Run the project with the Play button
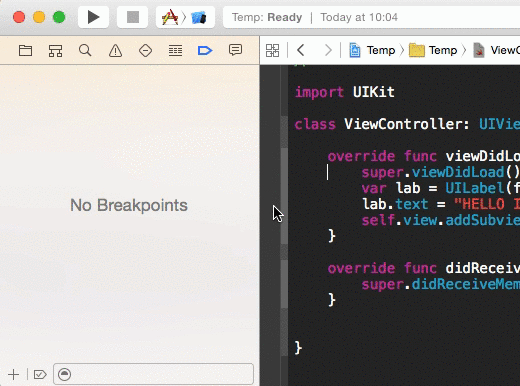Screen dimensions: 520x386 tap(93, 17)
